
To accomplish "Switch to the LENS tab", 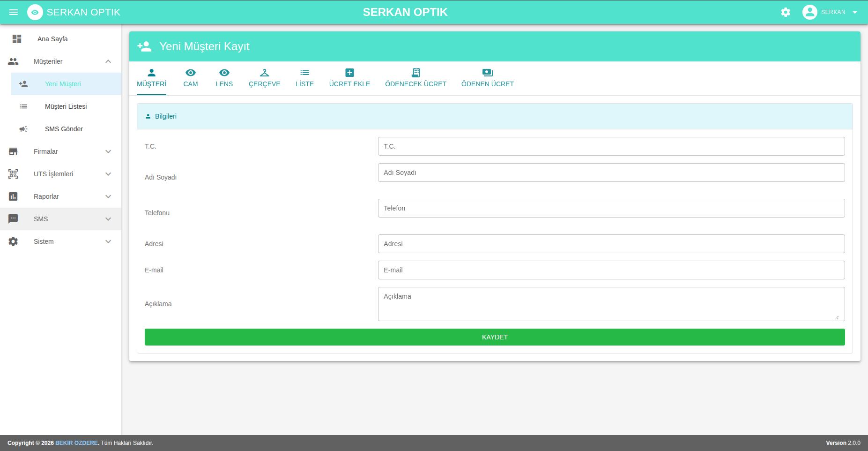I will [224, 78].
